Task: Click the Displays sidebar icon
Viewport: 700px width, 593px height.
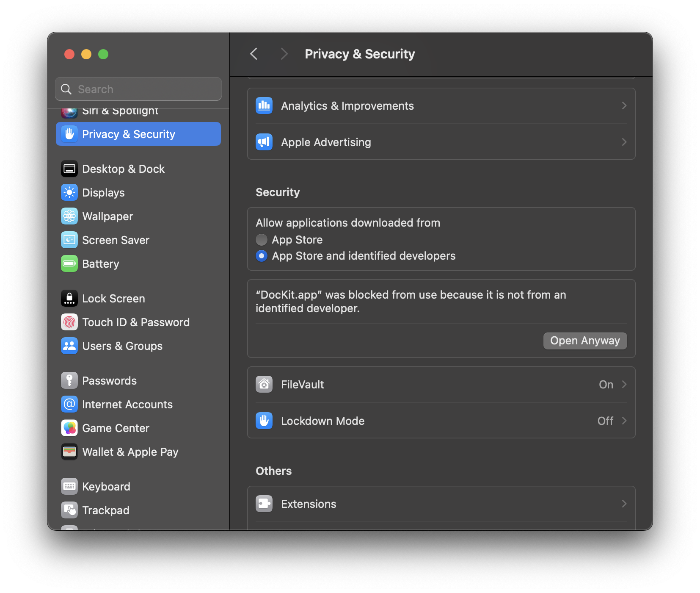Action: tap(69, 192)
